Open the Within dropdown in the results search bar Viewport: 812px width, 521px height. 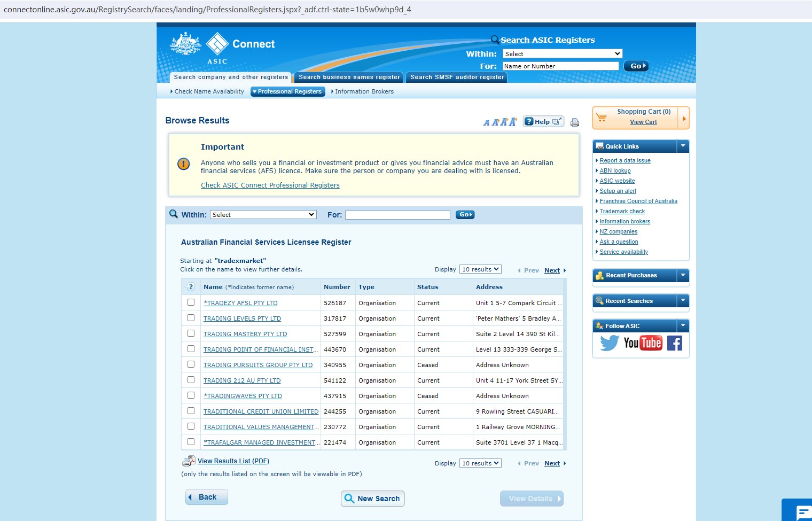[263, 215]
